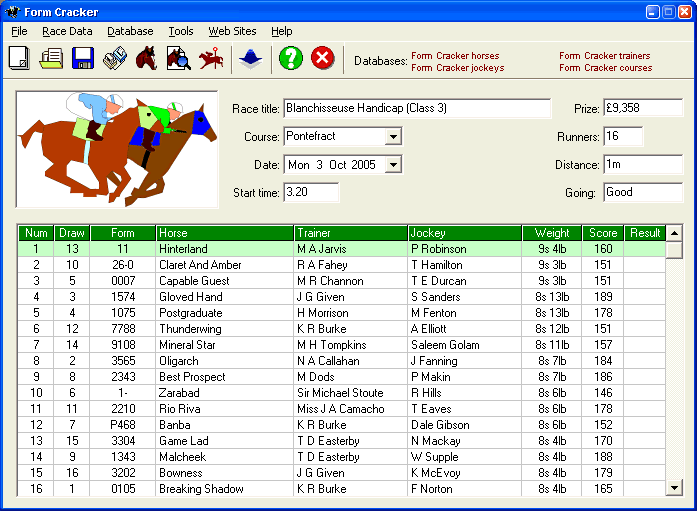Select horse Capable Guest
Screen dimensions: 697x511
(x=194, y=281)
